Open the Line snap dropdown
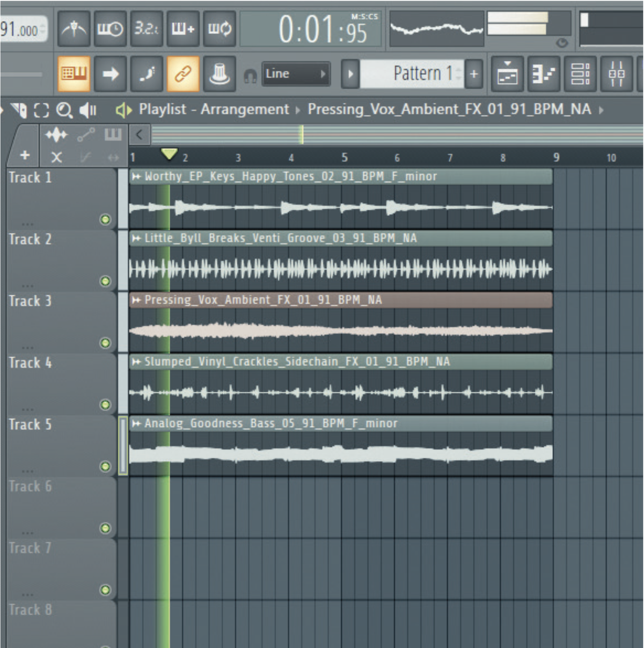Image resolution: width=644 pixels, height=648 pixels. click(x=296, y=74)
